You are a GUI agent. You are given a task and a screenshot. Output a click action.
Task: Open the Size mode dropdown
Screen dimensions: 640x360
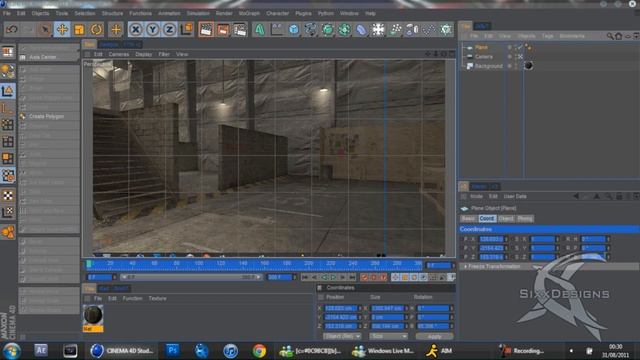point(388,336)
